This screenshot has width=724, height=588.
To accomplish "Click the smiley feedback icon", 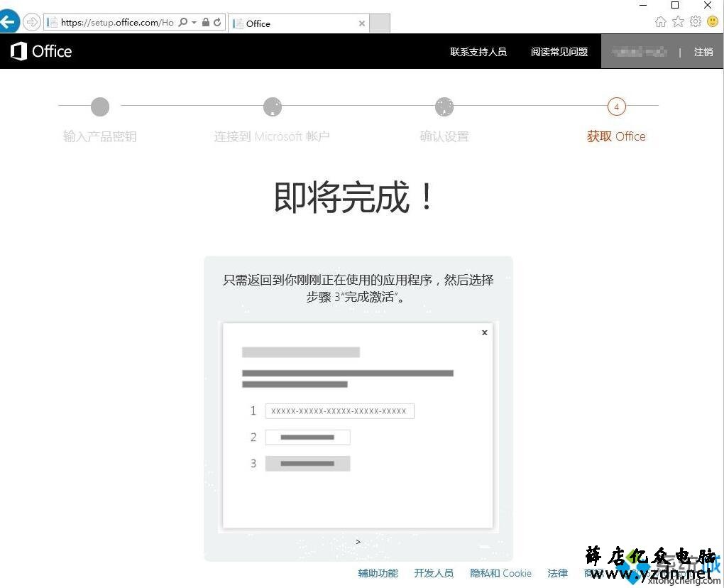I will point(713,22).
